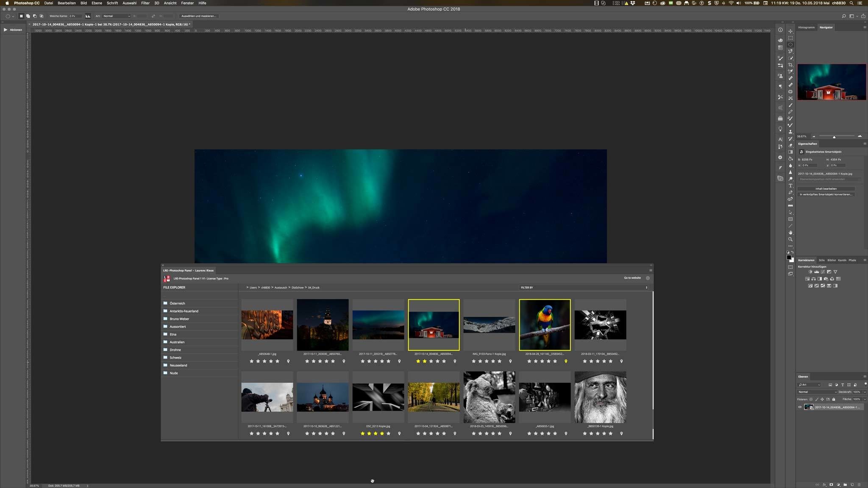
Task: Toggle Quick Mask mode icon
Action: 790,267
